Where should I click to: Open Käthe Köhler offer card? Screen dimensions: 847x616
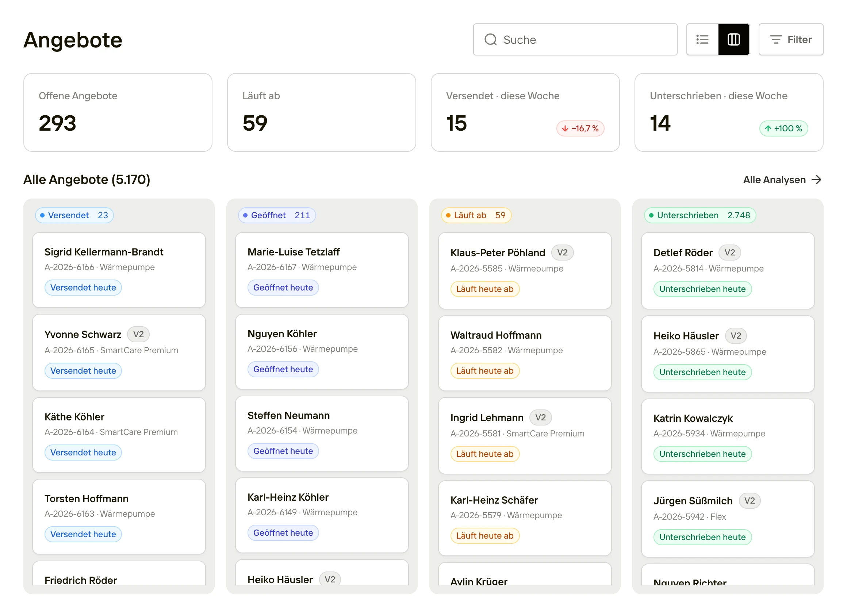[x=119, y=435]
